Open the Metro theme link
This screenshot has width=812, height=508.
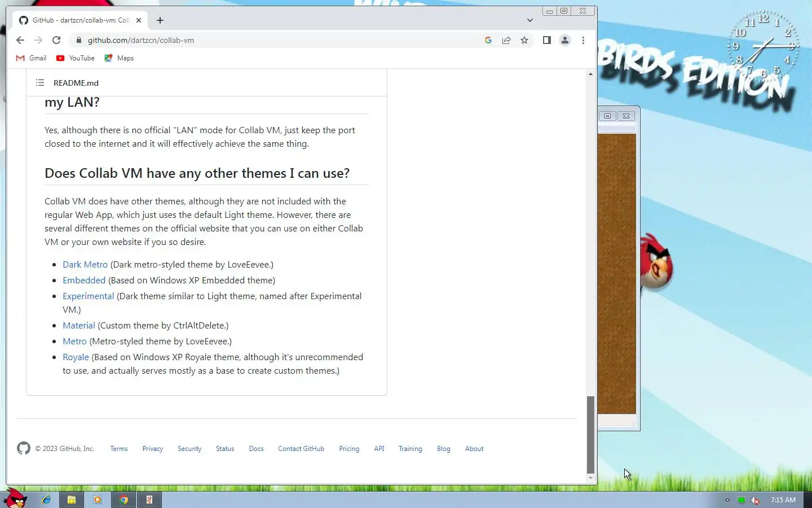[x=74, y=341]
